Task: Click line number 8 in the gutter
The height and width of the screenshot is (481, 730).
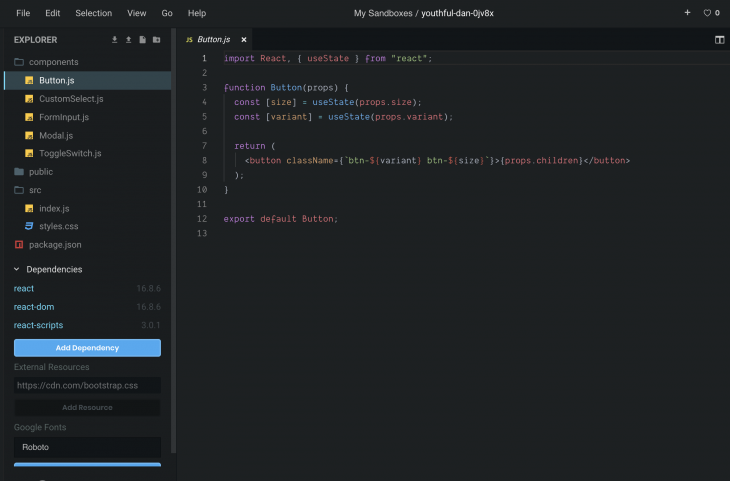Action: (204, 161)
